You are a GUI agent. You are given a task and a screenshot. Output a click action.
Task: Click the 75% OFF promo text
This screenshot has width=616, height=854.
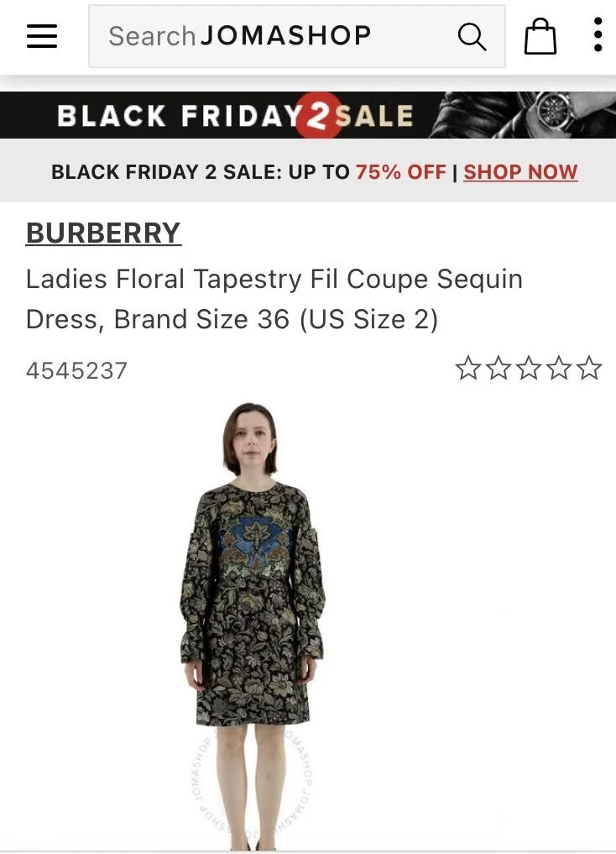pos(401,172)
